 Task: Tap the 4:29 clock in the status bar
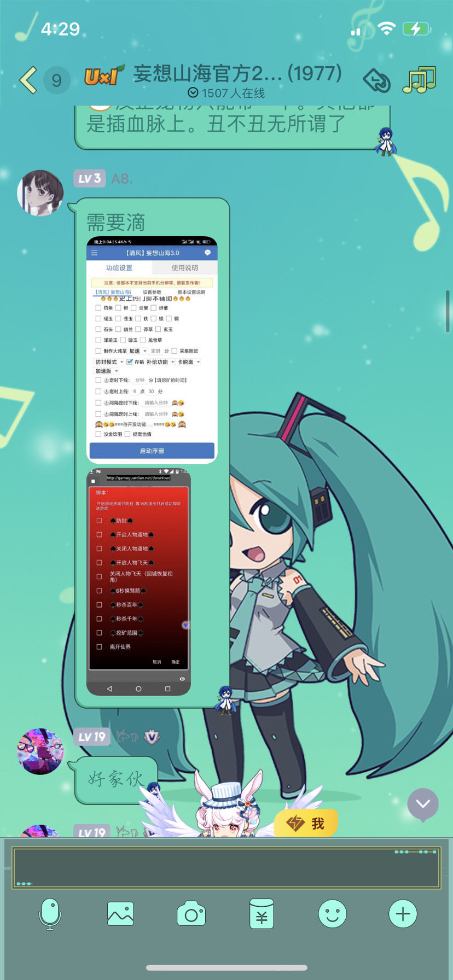[60, 29]
